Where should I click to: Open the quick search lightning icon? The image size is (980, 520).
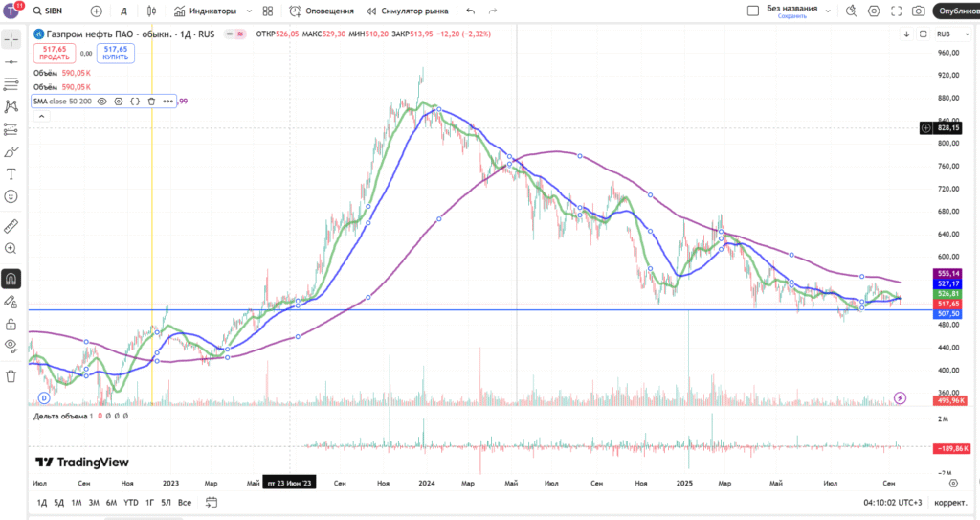point(851,11)
